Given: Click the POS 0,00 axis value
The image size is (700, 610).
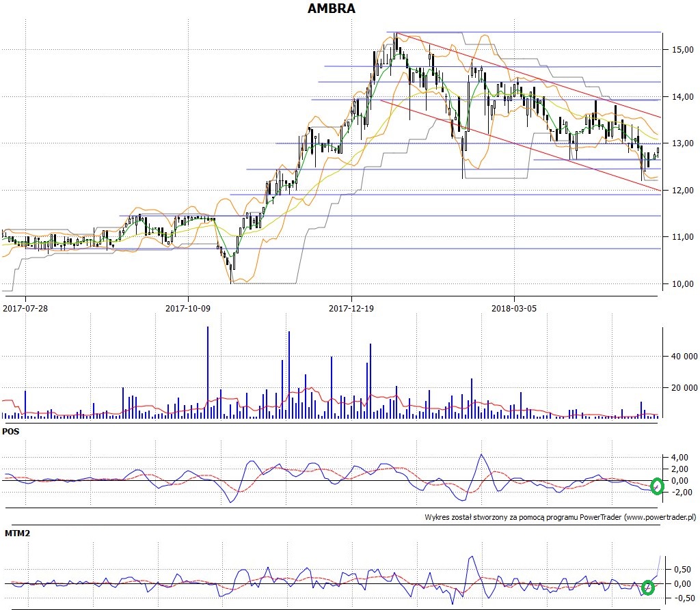Looking at the screenshot, I should point(679,481).
